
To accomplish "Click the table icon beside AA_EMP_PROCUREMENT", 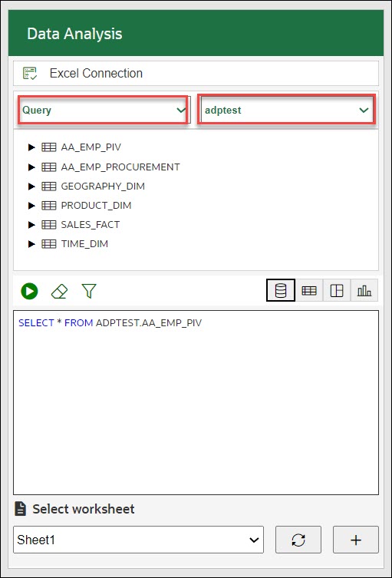I will (49, 167).
